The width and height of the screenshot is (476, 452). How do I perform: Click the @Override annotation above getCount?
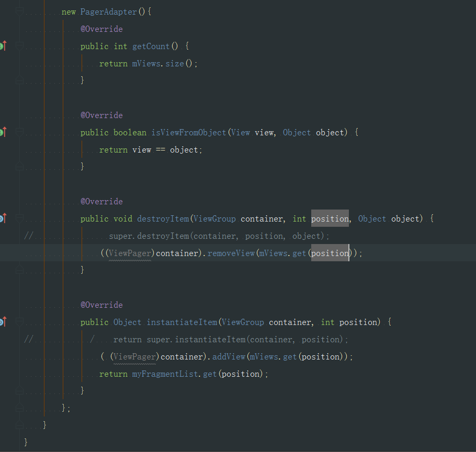tap(101, 29)
